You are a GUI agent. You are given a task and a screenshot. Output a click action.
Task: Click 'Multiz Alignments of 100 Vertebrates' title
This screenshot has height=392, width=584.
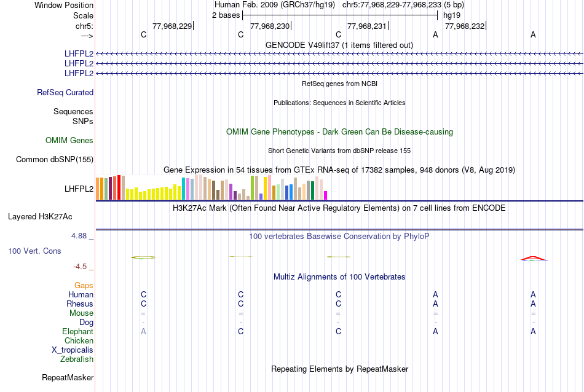[339, 276]
